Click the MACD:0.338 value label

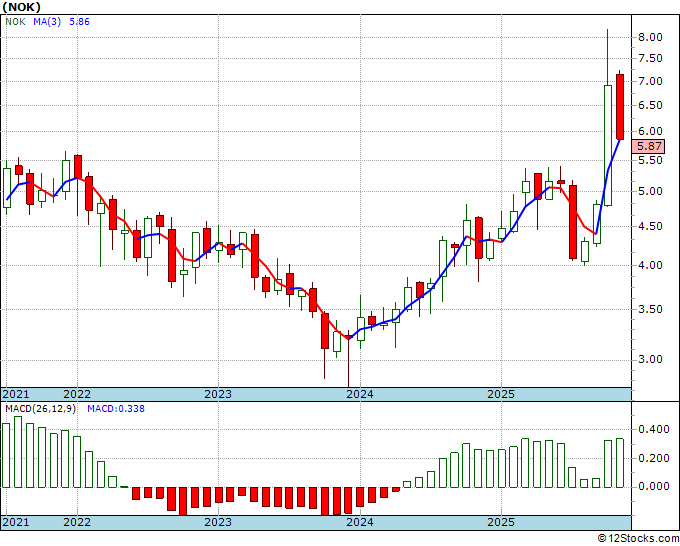point(116,409)
